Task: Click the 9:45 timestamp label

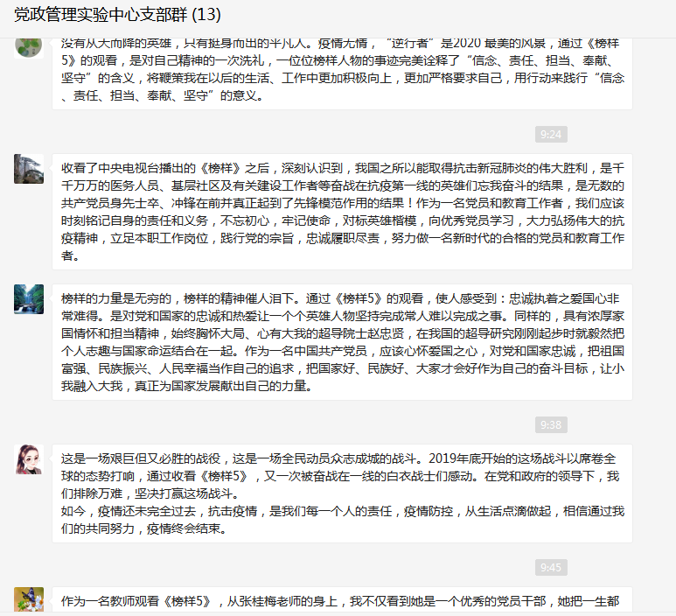Action: (x=551, y=567)
